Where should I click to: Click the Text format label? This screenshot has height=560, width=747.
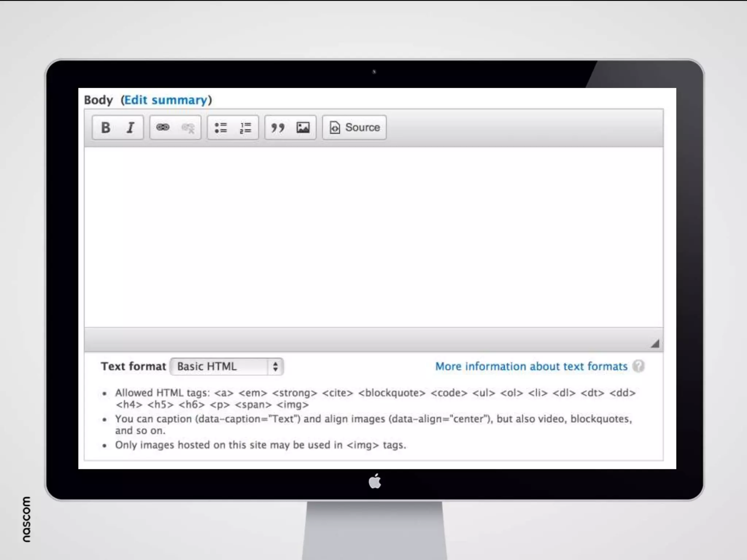coord(133,366)
